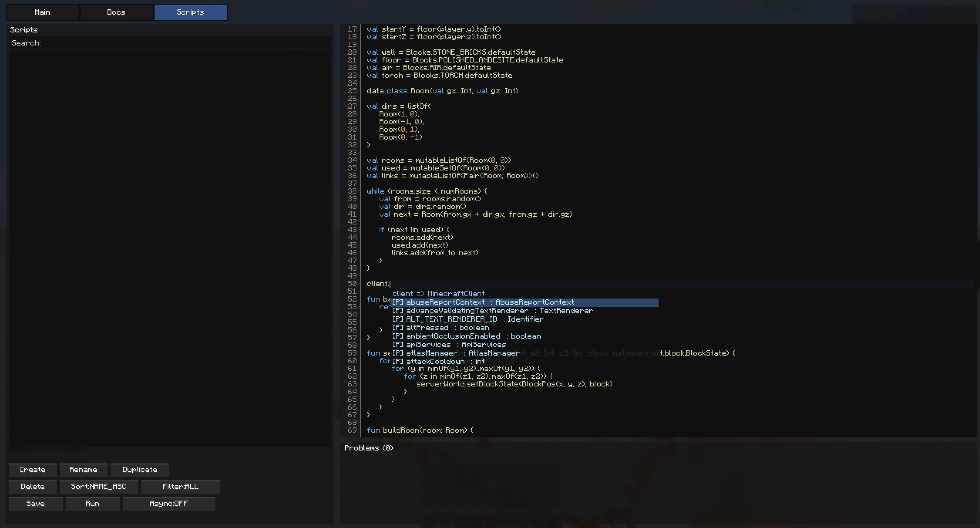Cycle the Filter:ALL button
The width and height of the screenshot is (980, 528).
tap(180, 486)
